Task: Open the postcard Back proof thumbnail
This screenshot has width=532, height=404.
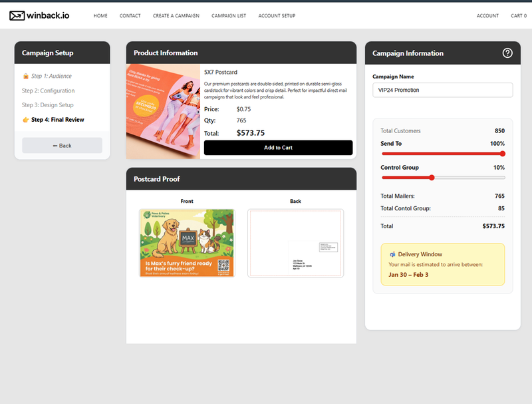Action: pyautogui.click(x=295, y=242)
